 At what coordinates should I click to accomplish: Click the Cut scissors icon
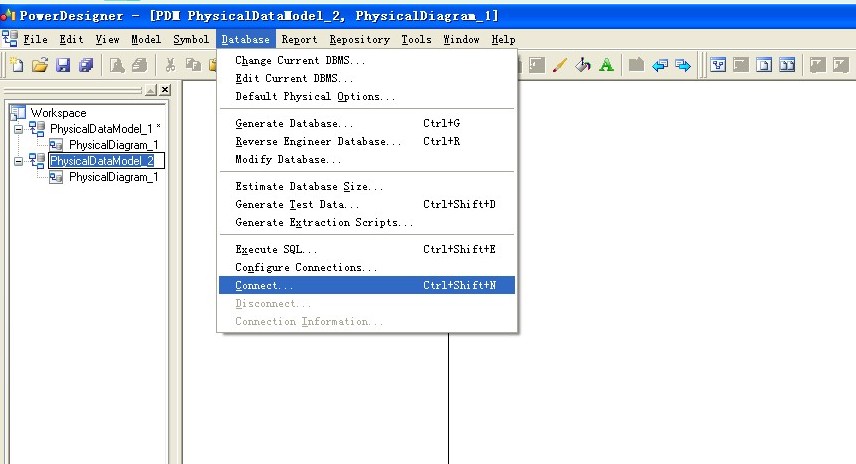click(170, 66)
